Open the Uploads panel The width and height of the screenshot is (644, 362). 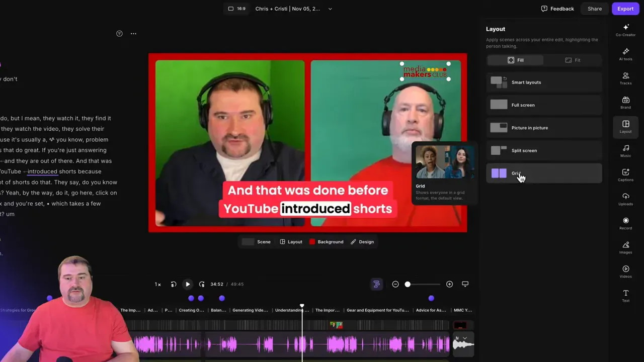click(625, 200)
